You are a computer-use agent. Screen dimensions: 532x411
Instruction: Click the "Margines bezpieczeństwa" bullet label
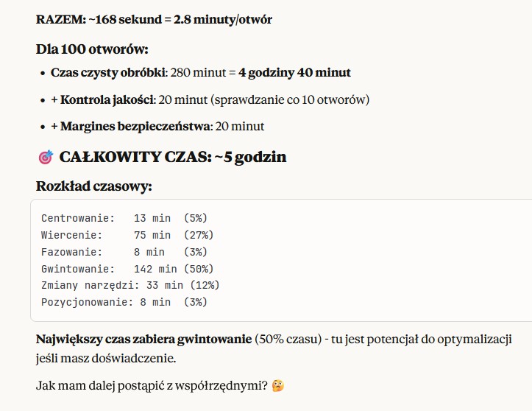tap(135, 126)
